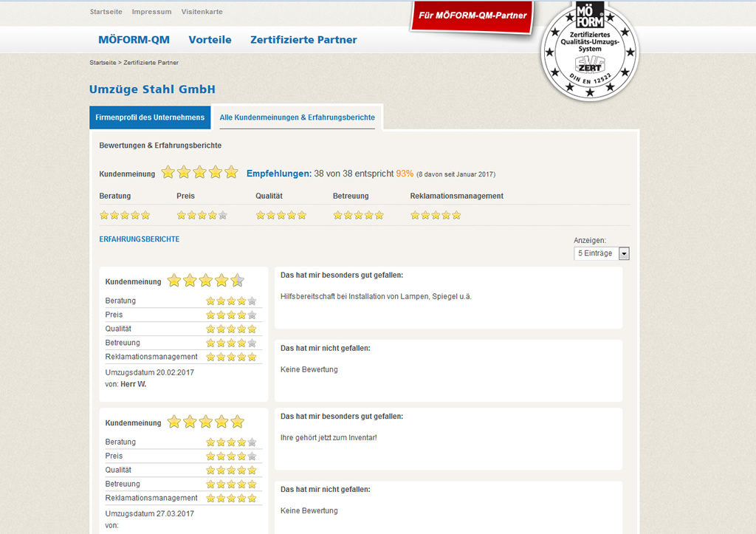The image size is (756, 534).
Task: Click the summary Beratung star rating under the Beratung heading
Action: [x=125, y=215]
